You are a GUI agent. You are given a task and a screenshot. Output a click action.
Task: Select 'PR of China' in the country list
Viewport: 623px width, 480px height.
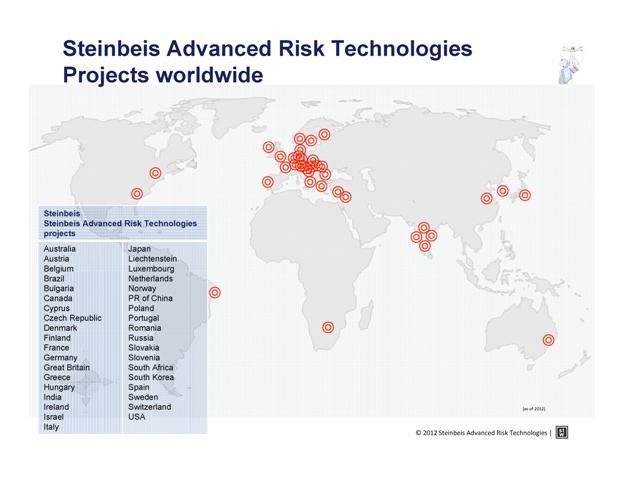(150, 298)
